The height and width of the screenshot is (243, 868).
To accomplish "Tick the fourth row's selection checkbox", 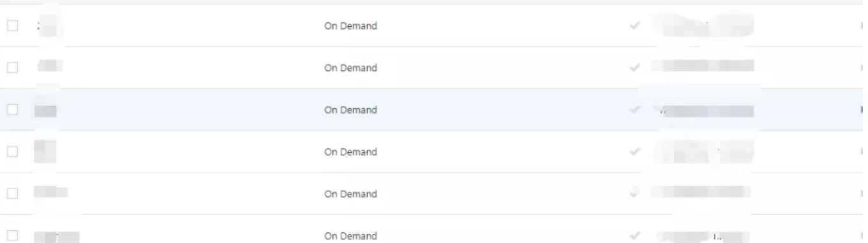I will pyautogui.click(x=12, y=152).
